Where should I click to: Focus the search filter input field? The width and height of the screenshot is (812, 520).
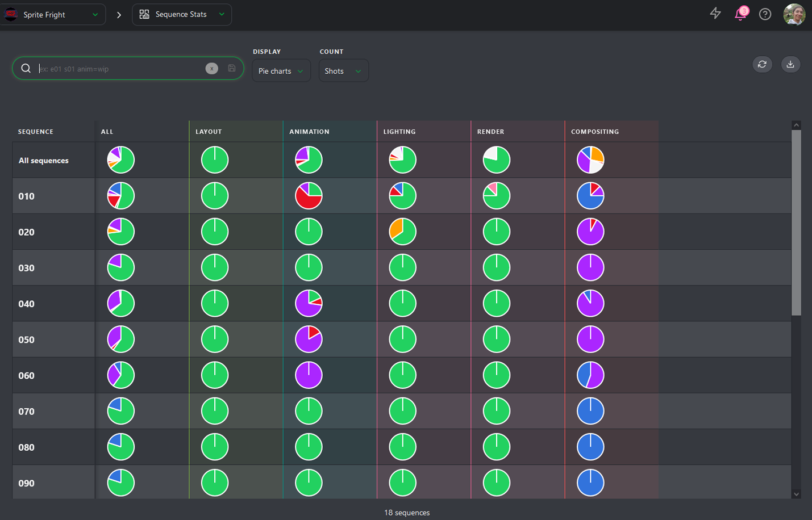pyautogui.click(x=120, y=69)
